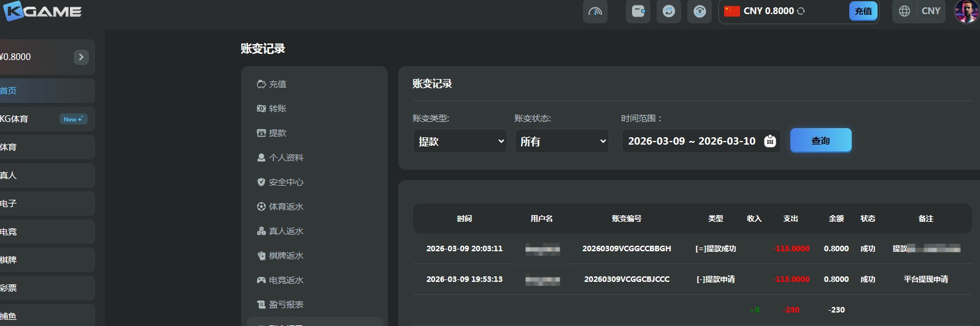Open 个人资料 in account menu
Screen dimensions: 980x326
click(286, 157)
